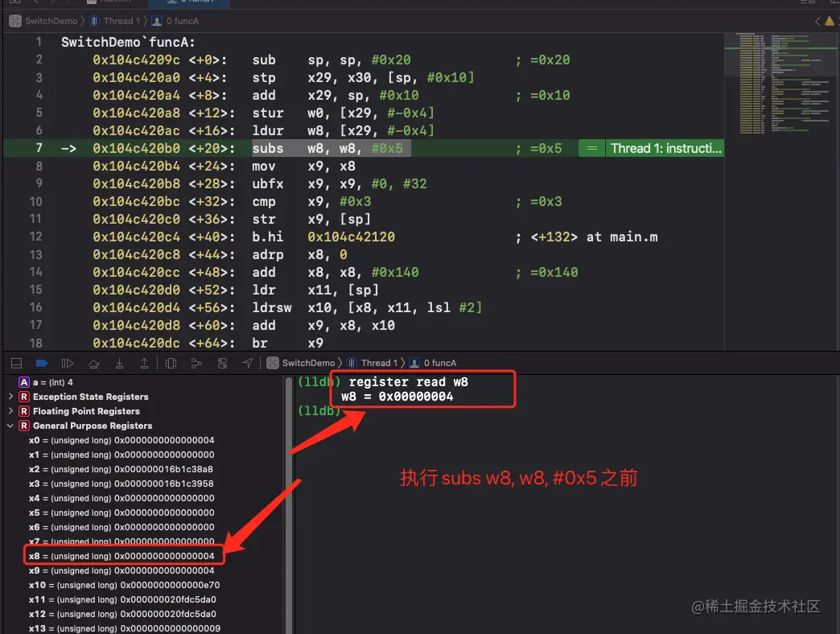Click the R icon of Floating Point Registers
The width and height of the screenshot is (840, 634).
tap(24, 411)
